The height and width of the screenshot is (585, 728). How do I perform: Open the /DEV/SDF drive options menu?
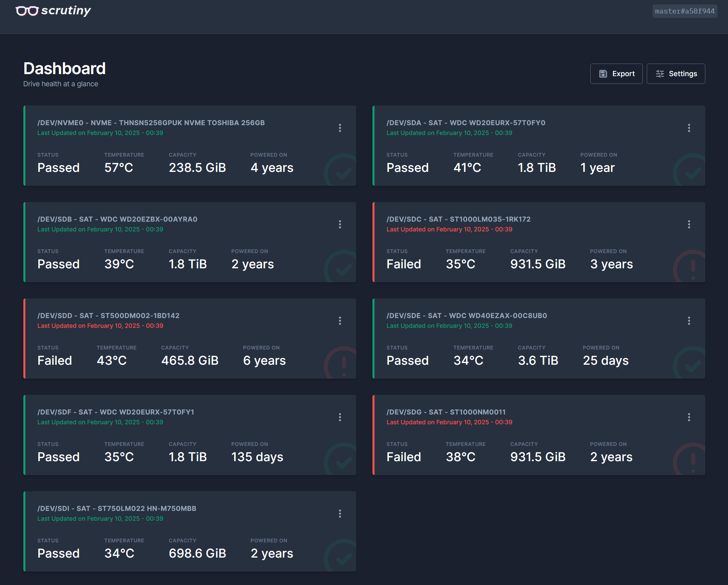(340, 417)
